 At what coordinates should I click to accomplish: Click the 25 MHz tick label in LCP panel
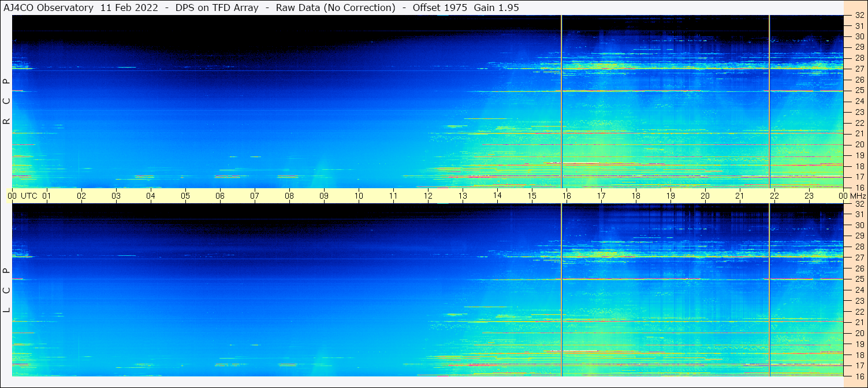[859, 279]
